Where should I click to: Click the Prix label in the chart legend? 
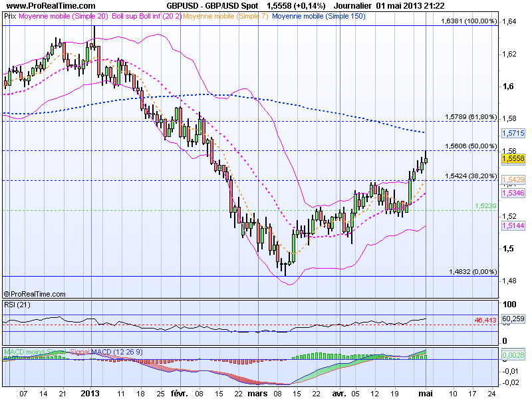tap(11, 15)
